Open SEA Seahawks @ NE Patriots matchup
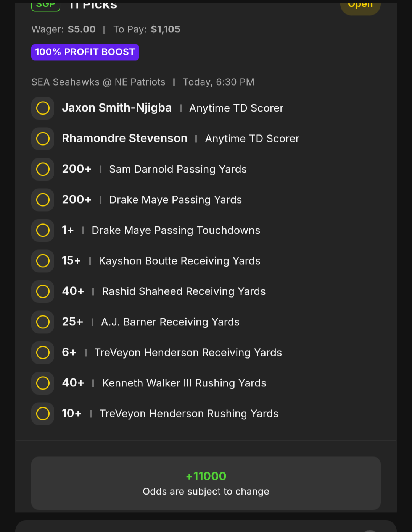 pyautogui.click(x=98, y=82)
